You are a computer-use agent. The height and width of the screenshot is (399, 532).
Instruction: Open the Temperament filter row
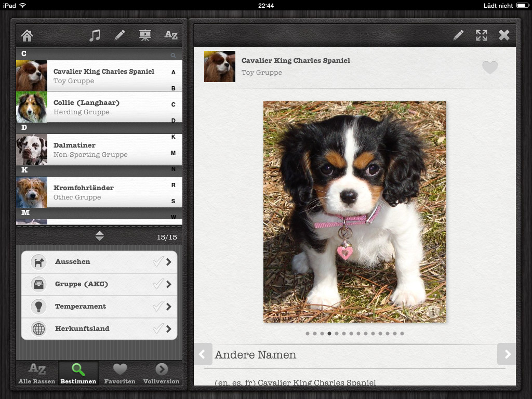tap(99, 307)
